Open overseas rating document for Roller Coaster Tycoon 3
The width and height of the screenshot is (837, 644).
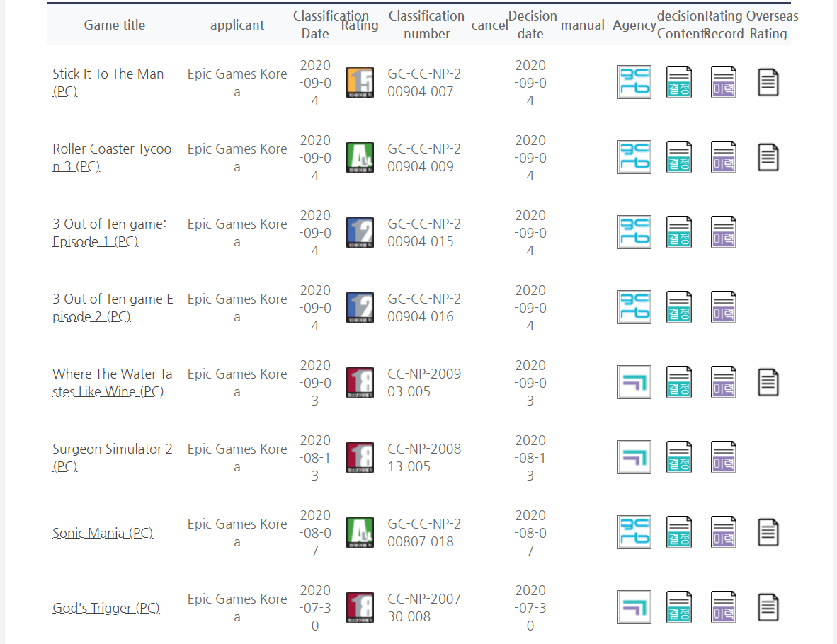[x=768, y=158]
